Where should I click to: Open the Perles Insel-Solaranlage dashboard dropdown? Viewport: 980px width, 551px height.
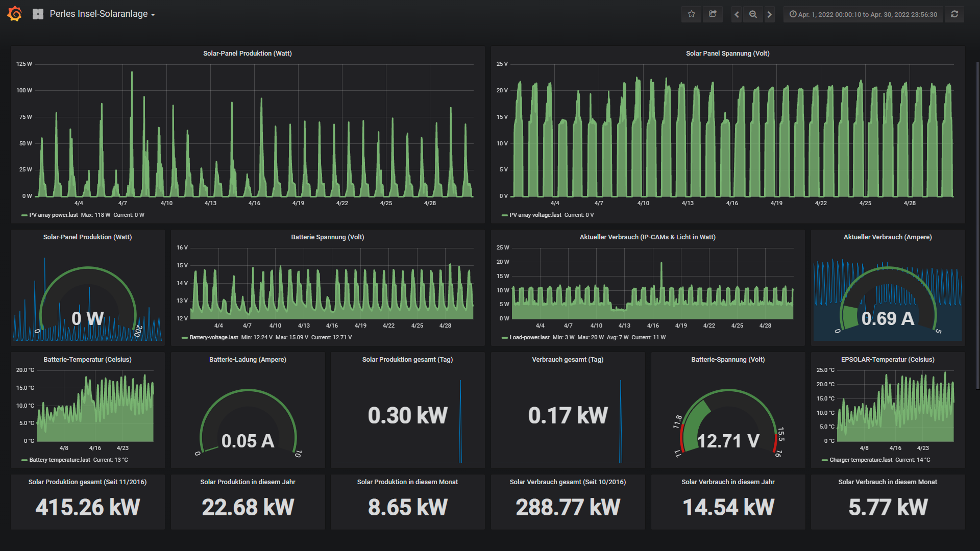102,14
